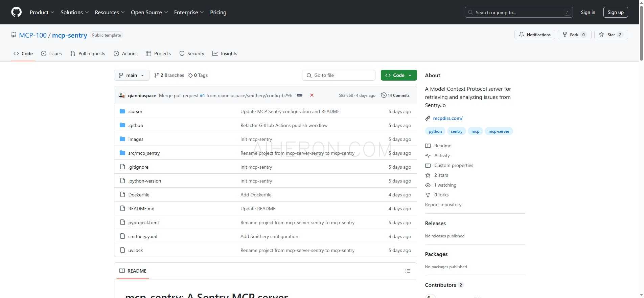Open the Notifications bell button
Viewport: 644px width, 298px height.
click(x=534, y=35)
